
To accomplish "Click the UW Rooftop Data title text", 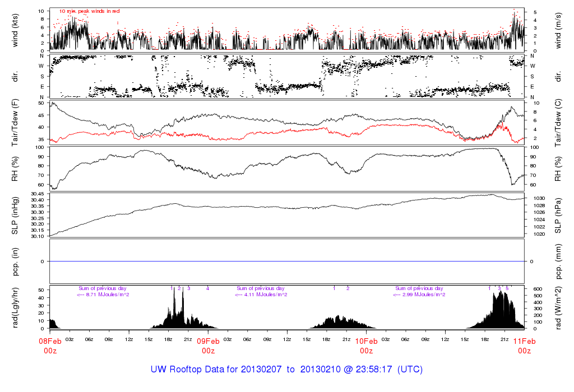I will (x=286, y=370).
